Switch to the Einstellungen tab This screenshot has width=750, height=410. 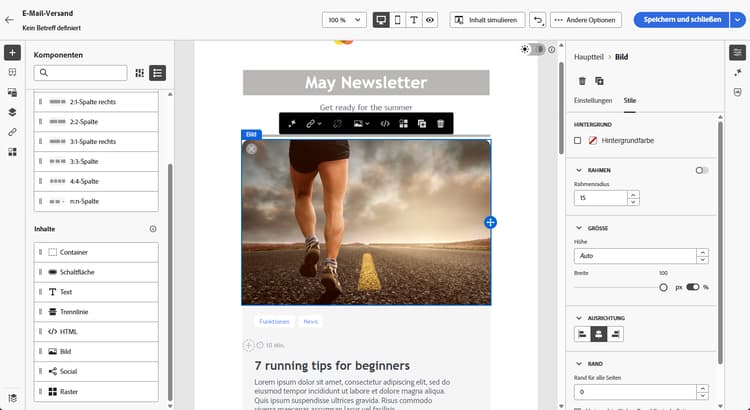coord(593,100)
